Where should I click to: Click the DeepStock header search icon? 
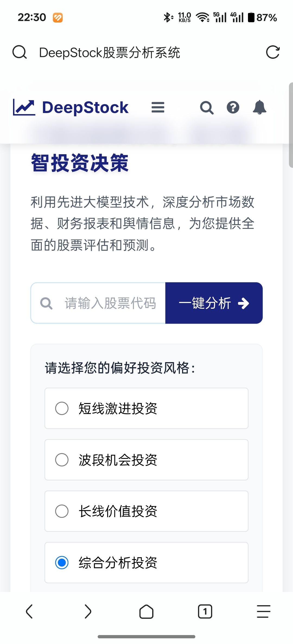coord(207,108)
